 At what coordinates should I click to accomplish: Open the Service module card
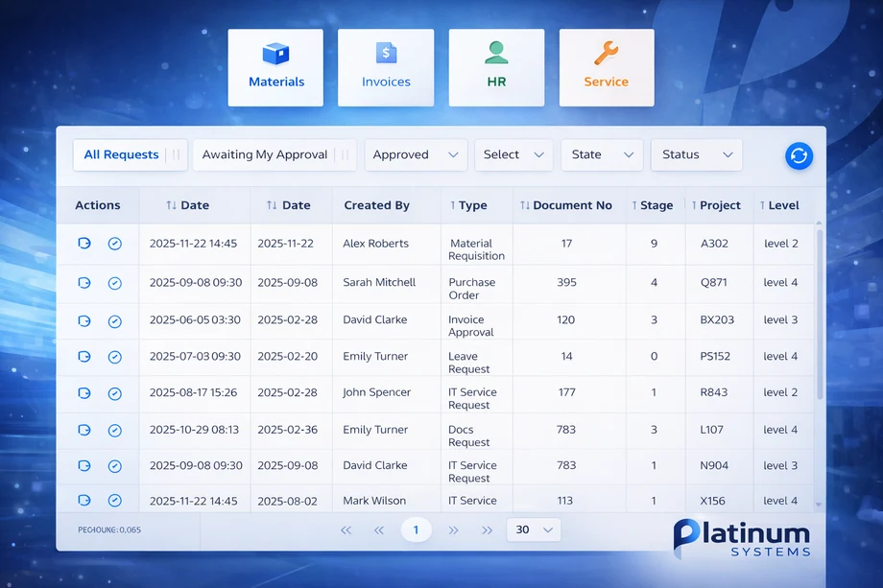607,67
